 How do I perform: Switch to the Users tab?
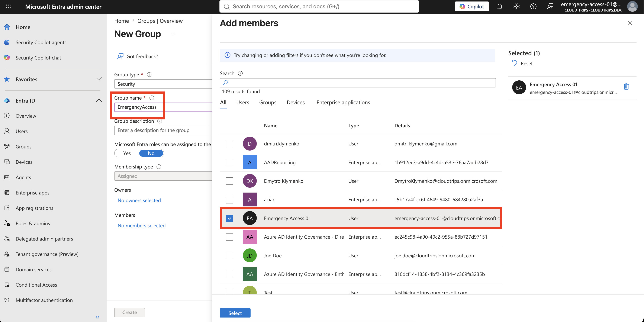pos(242,103)
